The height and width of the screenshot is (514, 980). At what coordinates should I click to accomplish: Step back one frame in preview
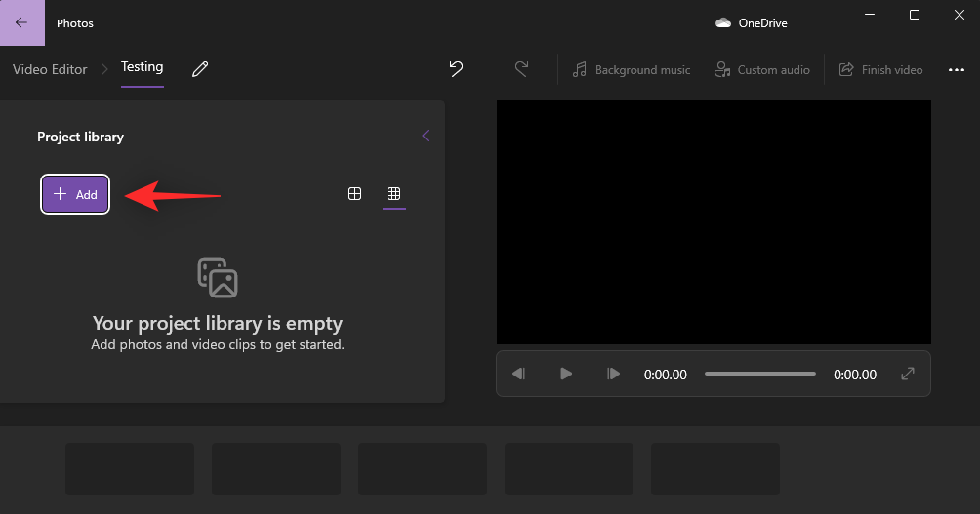518,374
